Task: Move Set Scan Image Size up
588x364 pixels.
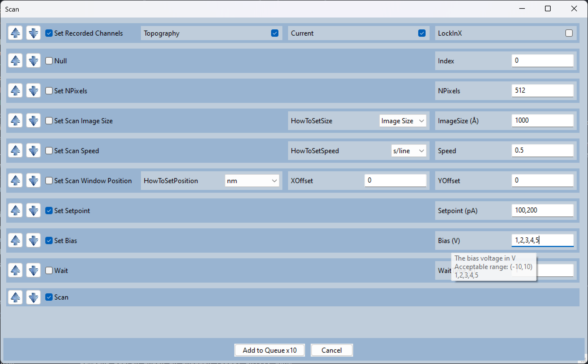Action: [15, 121]
